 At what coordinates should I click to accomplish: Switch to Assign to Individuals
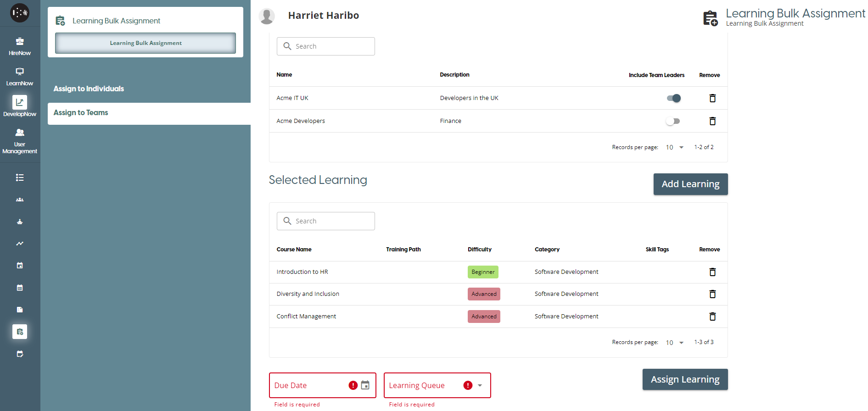pyautogui.click(x=89, y=89)
